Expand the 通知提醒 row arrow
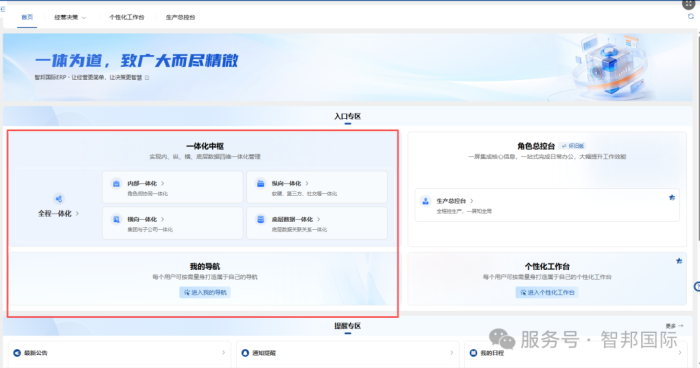The height and width of the screenshot is (368, 700). 451,353
